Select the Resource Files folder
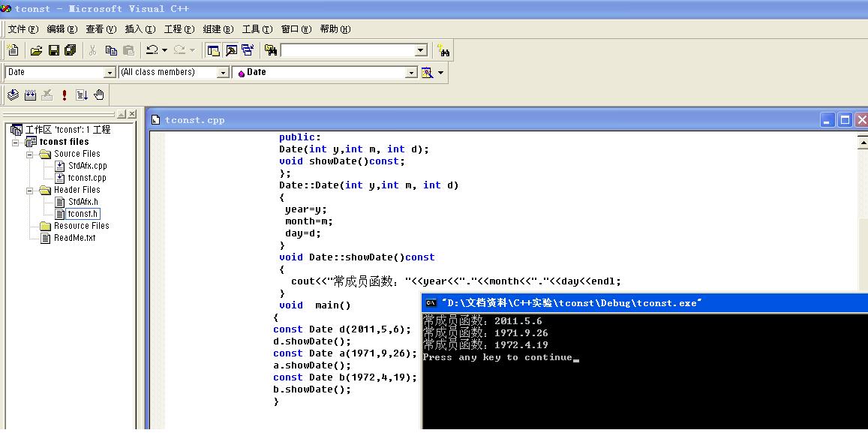This screenshot has height=448, width=868. [81, 226]
